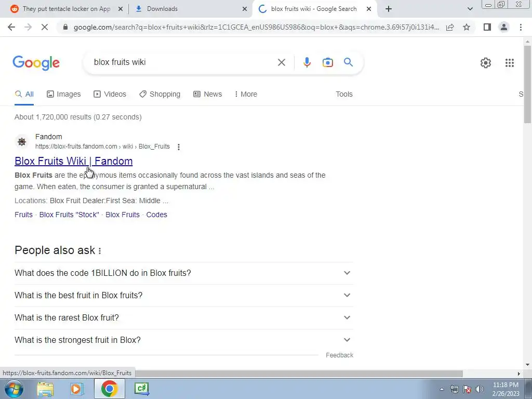Open Chrome three-dot menu
532x399 pixels.
pyautogui.click(x=521, y=27)
